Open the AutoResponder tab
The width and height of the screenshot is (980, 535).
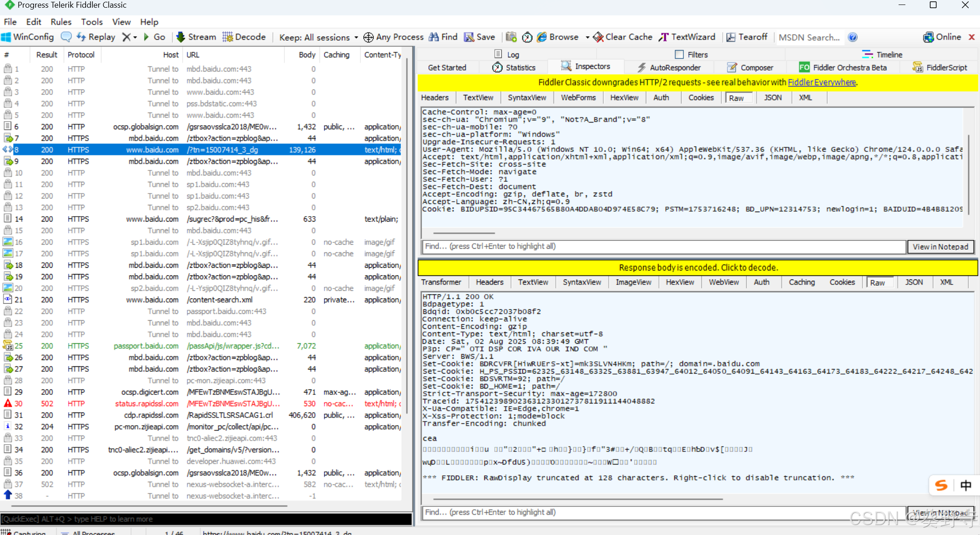[x=669, y=67]
